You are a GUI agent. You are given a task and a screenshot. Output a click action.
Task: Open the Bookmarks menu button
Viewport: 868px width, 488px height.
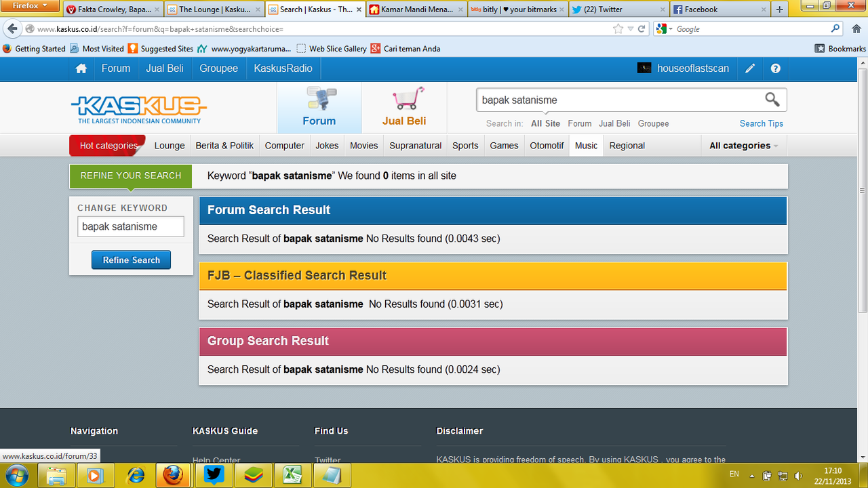840,49
